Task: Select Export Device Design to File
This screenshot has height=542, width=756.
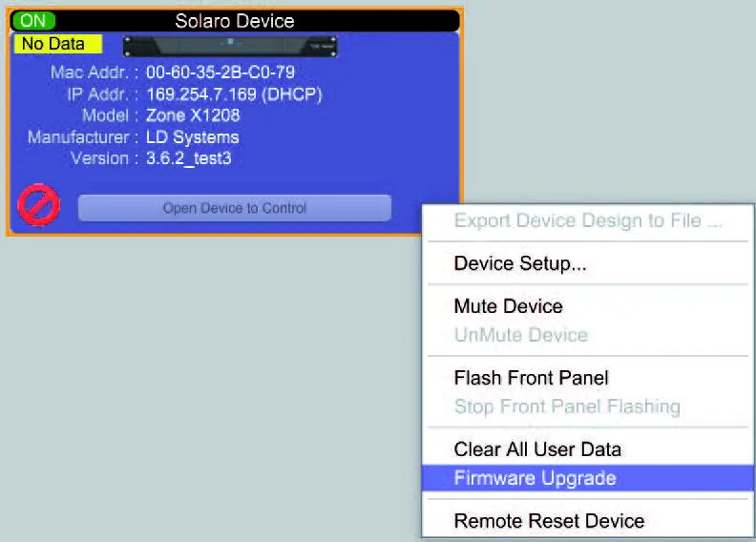Action: (588, 220)
